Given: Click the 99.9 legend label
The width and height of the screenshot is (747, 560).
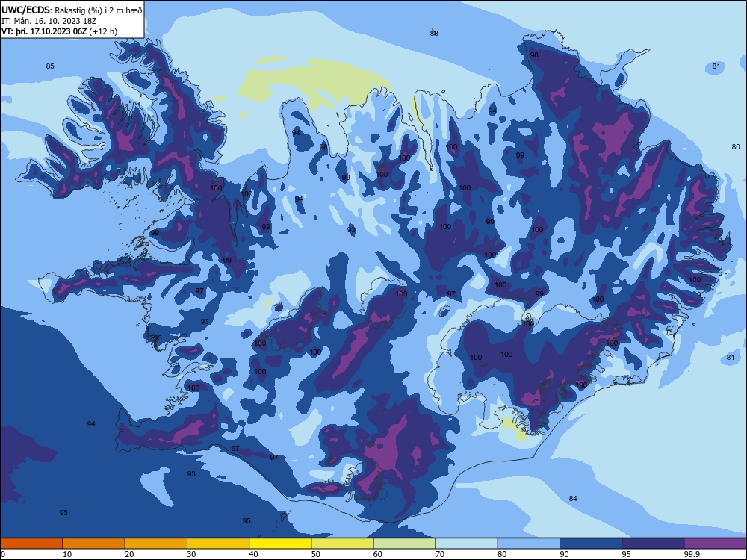Looking at the screenshot, I should point(692,554).
